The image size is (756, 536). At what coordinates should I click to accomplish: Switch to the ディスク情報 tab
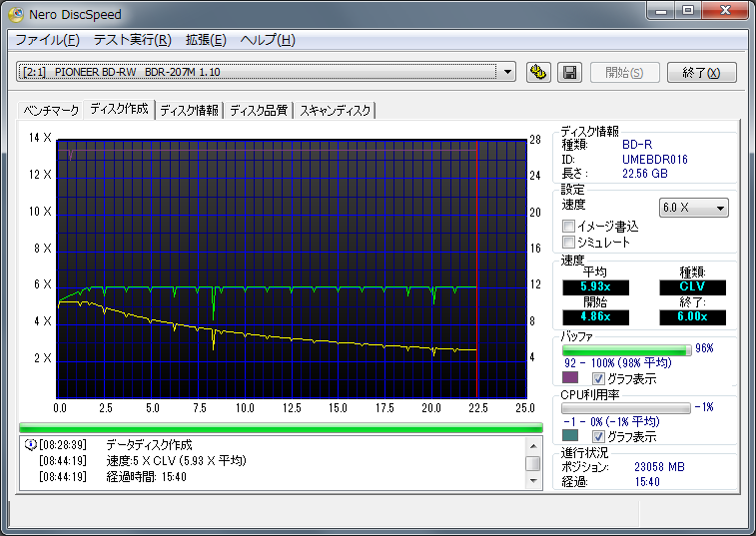pyautogui.click(x=189, y=111)
